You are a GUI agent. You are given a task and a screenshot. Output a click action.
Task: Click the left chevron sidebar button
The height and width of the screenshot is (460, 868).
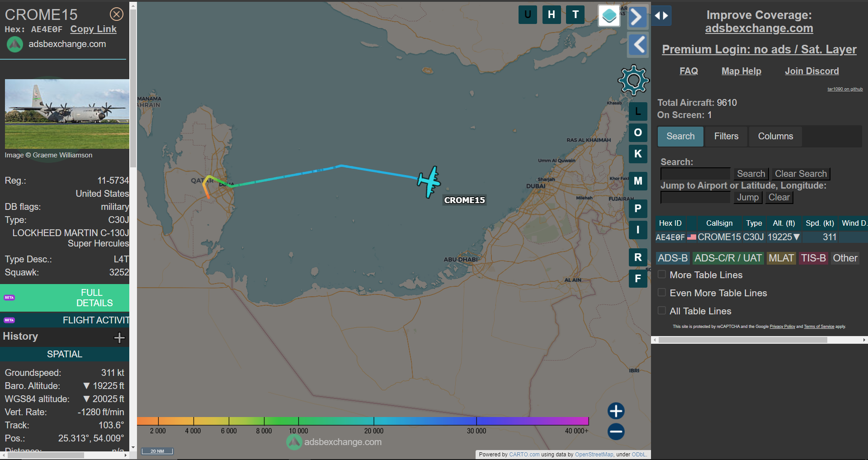[637, 45]
